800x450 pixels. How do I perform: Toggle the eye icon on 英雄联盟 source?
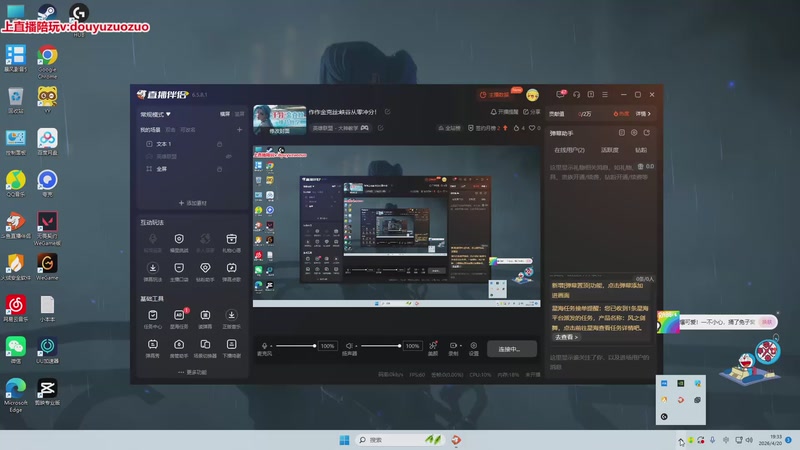pyautogui.click(x=229, y=157)
